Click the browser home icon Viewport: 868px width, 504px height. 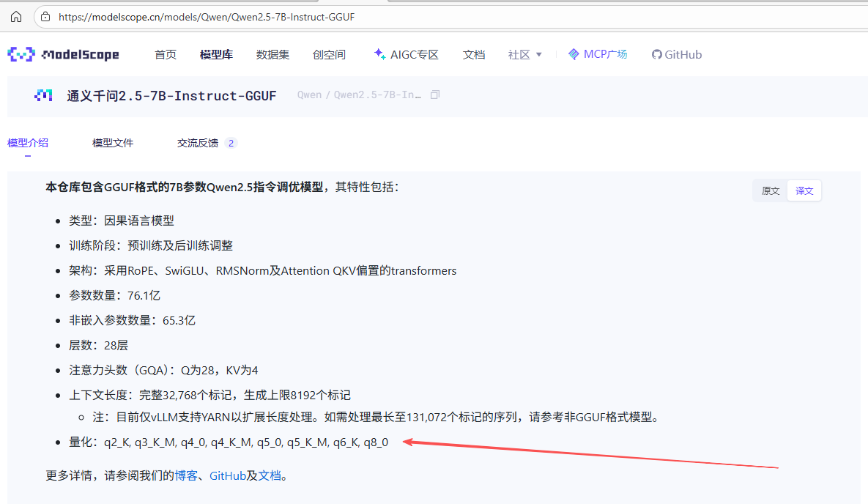click(16, 17)
